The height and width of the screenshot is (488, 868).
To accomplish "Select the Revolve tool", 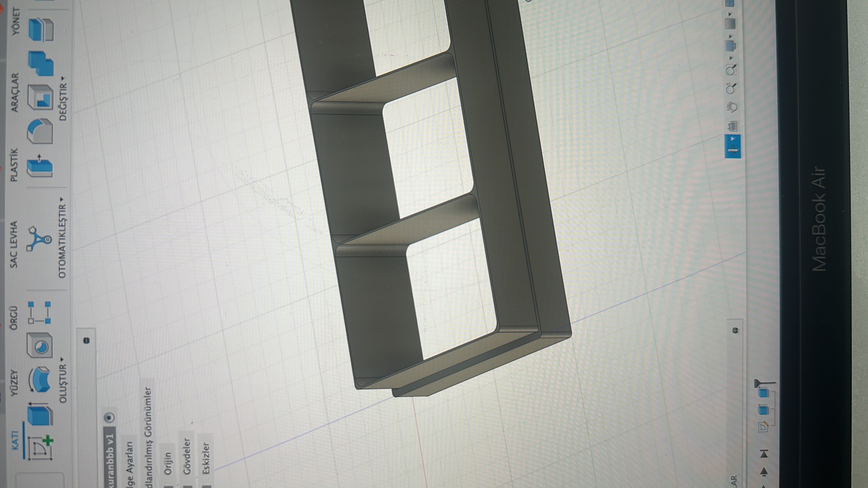I will 39,380.
